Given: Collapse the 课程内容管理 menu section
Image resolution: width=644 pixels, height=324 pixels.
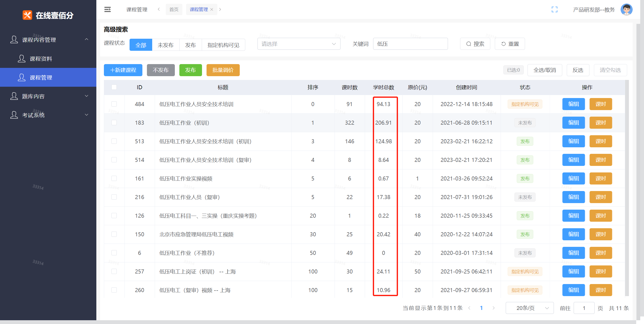Looking at the screenshot, I should 87,39.
